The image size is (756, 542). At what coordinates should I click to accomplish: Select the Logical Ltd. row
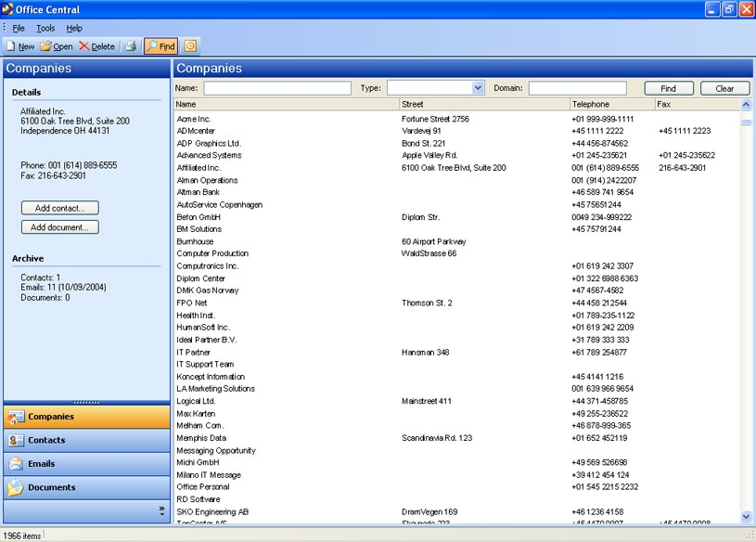point(456,401)
